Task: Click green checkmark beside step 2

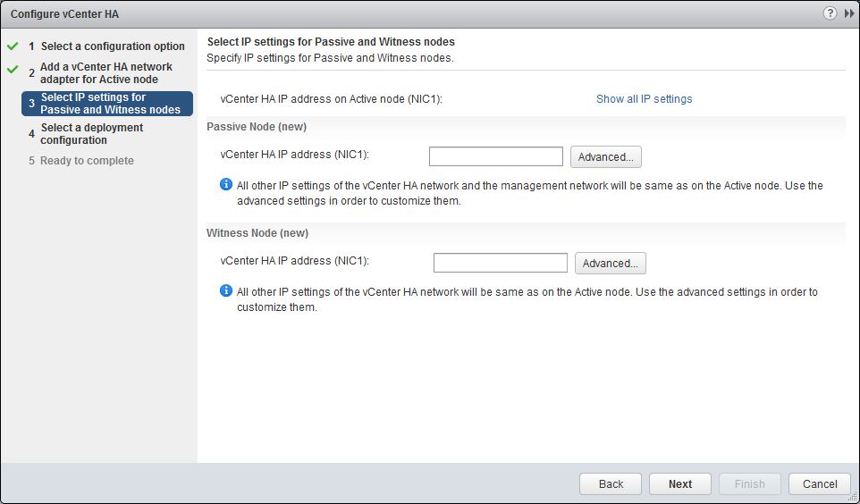Action: [13, 71]
